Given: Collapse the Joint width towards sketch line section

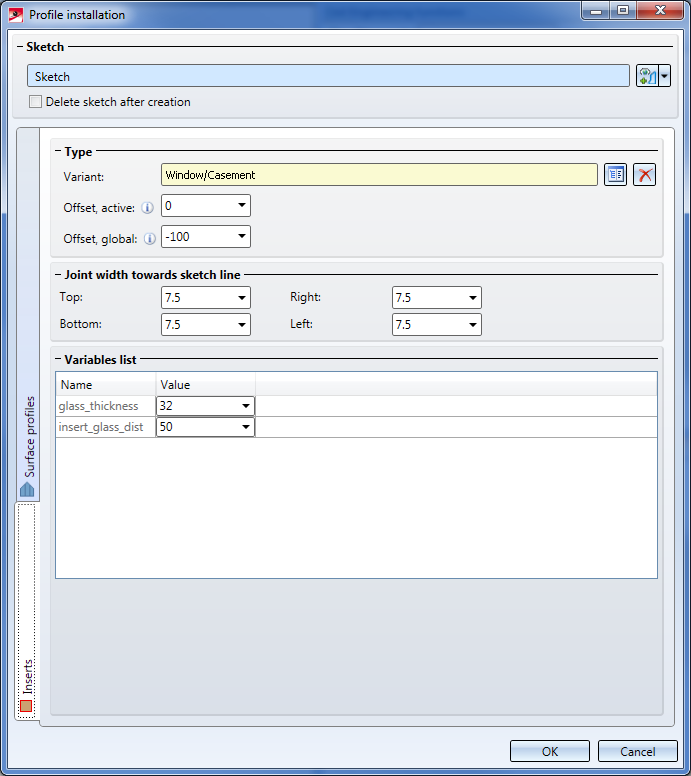Looking at the screenshot, I should [x=58, y=275].
